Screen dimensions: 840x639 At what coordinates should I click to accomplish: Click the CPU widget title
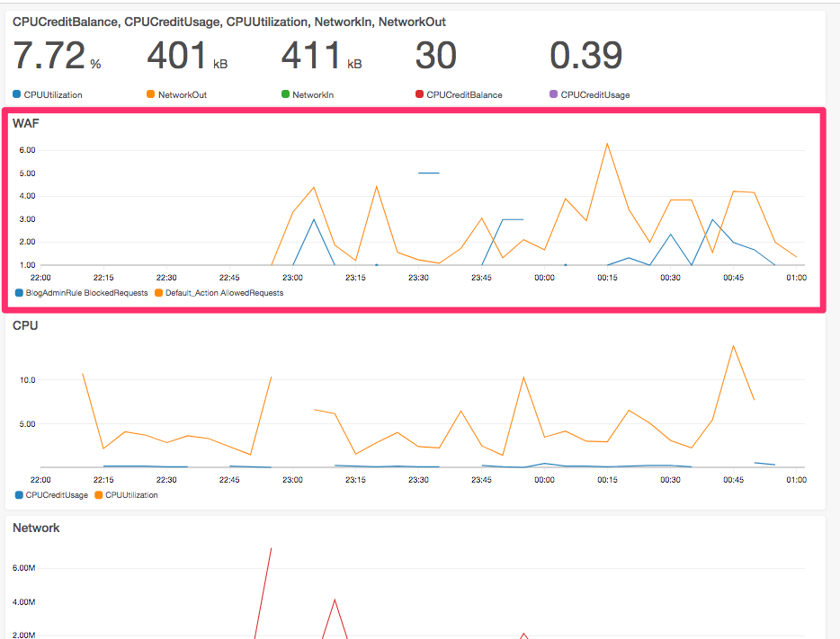25,326
